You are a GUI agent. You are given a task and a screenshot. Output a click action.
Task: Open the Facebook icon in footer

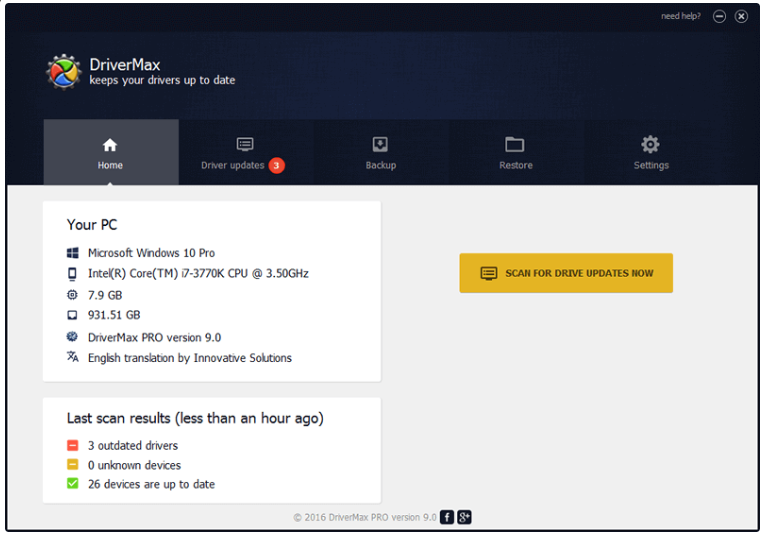pos(447,517)
